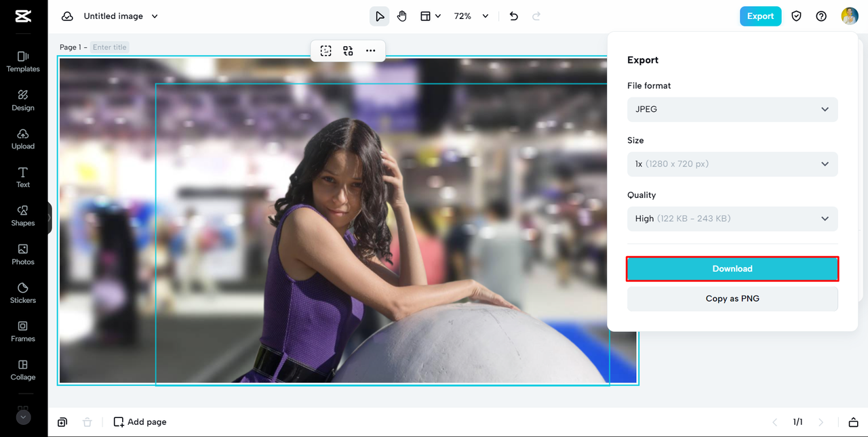Click the undo arrow icon
The width and height of the screenshot is (868, 437).
[x=514, y=16]
